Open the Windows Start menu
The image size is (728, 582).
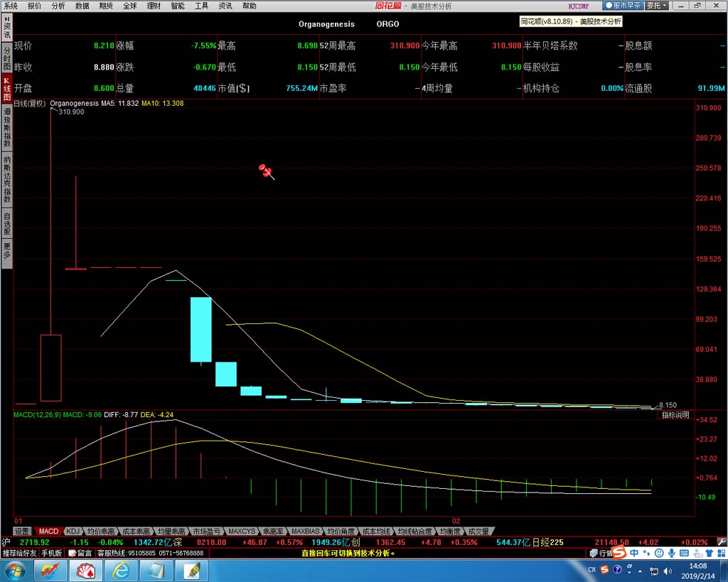click(16, 571)
